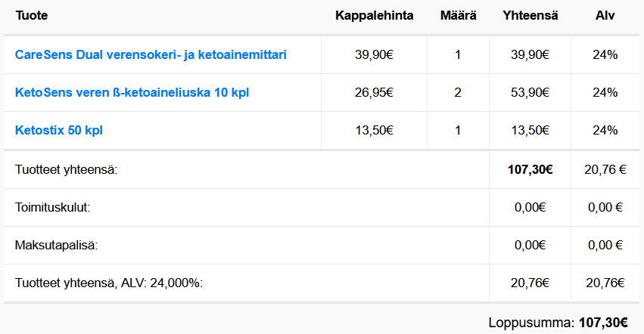The height and width of the screenshot is (334, 644).
Task: Click the 53,90€ row total cell
Action: point(530,92)
